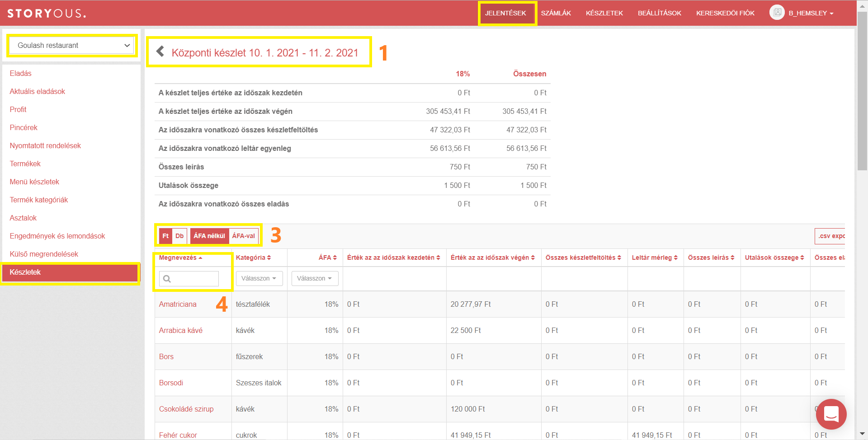Open the Jelentések tab
868x440 pixels.
tap(505, 13)
